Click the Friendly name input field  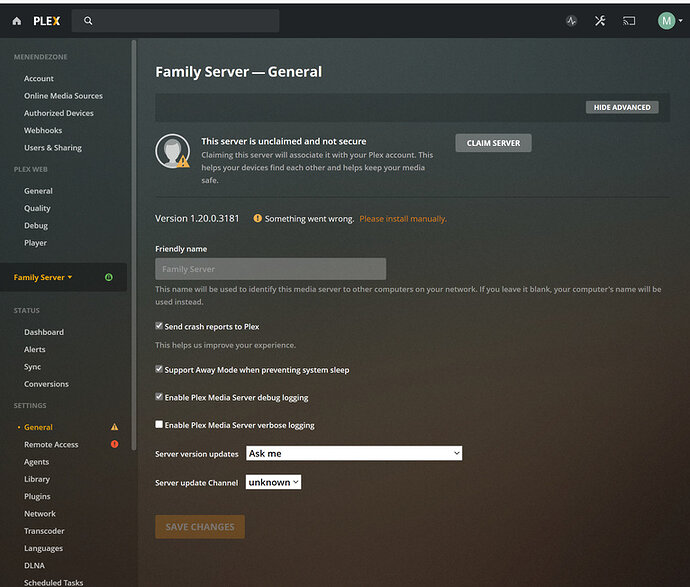271,269
